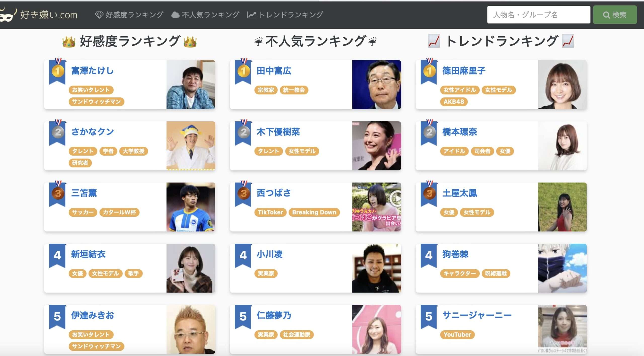Click the green 検索 search button
The height and width of the screenshot is (356, 644).
(x=615, y=15)
